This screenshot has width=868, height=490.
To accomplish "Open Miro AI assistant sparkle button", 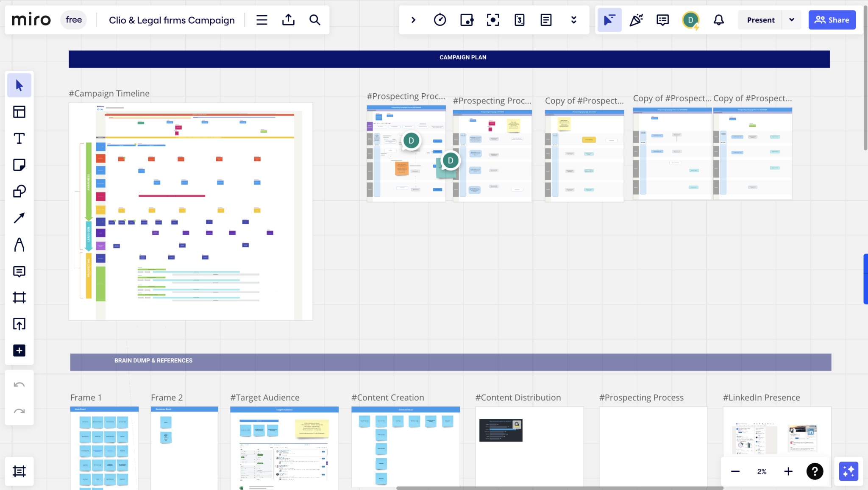I will (849, 471).
